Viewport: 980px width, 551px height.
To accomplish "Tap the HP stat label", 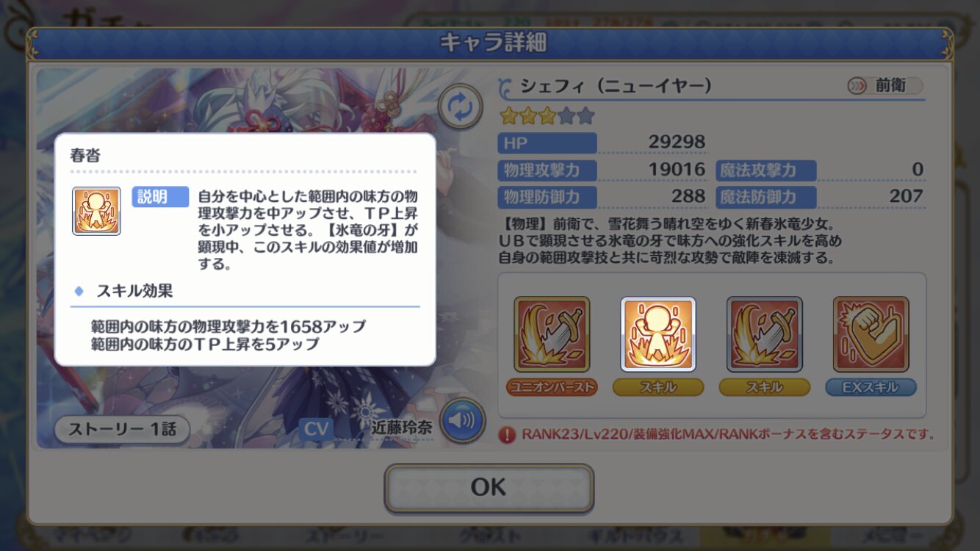I will tap(547, 143).
